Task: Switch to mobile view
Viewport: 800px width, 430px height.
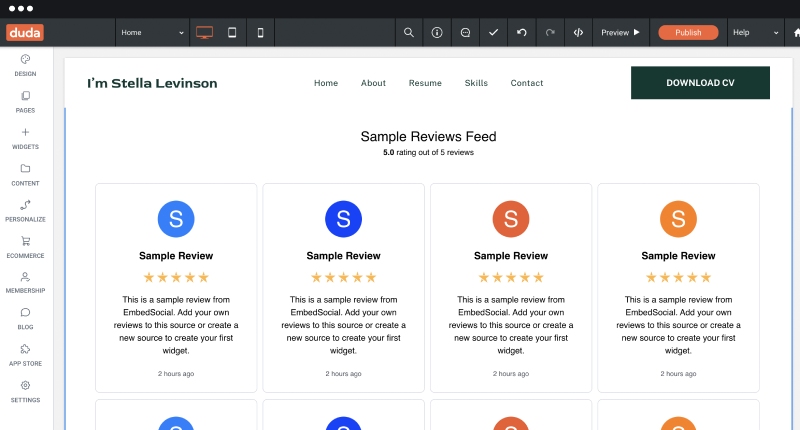Action: pyautogui.click(x=260, y=33)
